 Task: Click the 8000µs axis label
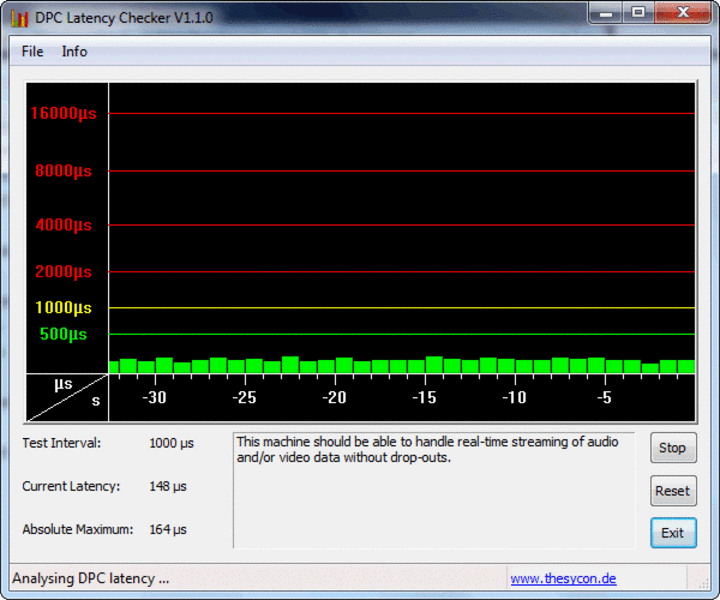click(63, 171)
